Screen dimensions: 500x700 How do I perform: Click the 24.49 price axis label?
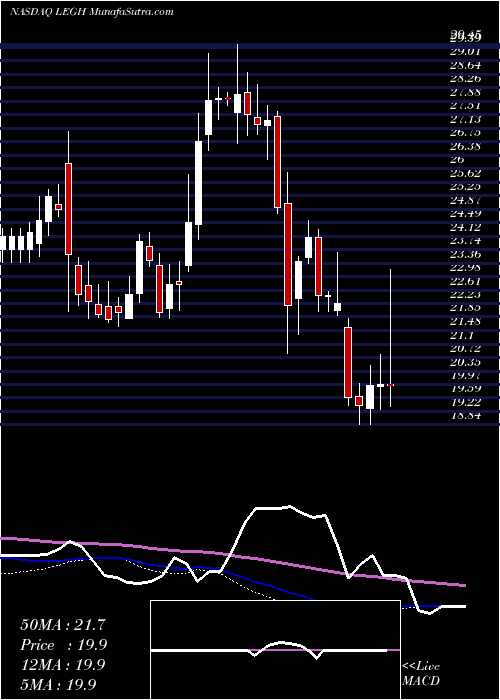466,213
